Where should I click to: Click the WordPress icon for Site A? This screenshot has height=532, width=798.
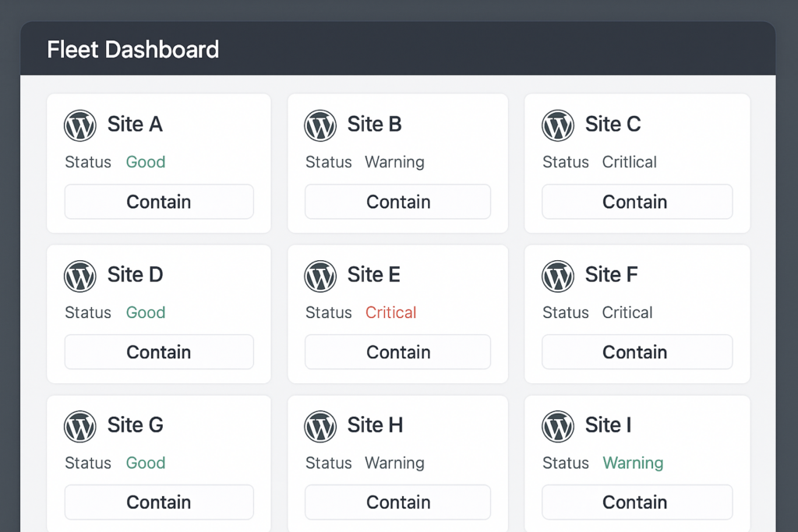[x=79, y=125]
